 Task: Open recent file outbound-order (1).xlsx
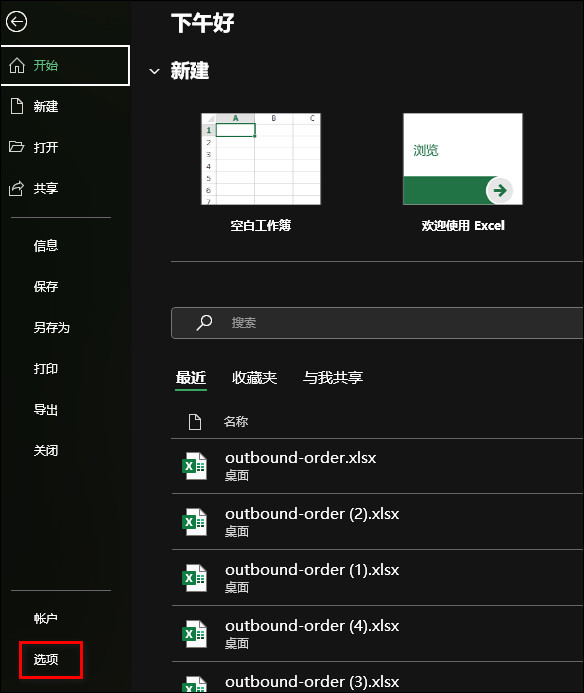(377, 578)
